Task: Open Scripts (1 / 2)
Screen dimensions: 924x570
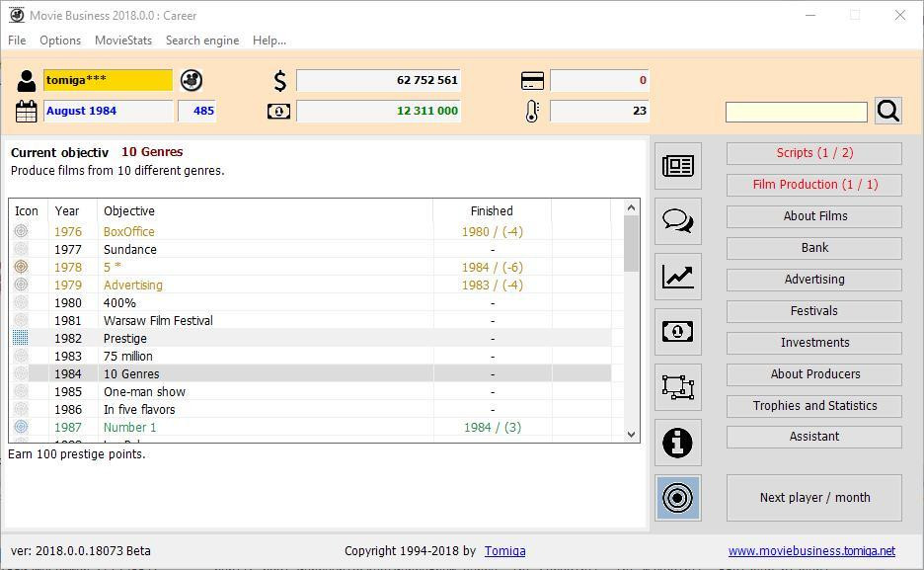Action: pyautogui.click(x=813, y=153)
